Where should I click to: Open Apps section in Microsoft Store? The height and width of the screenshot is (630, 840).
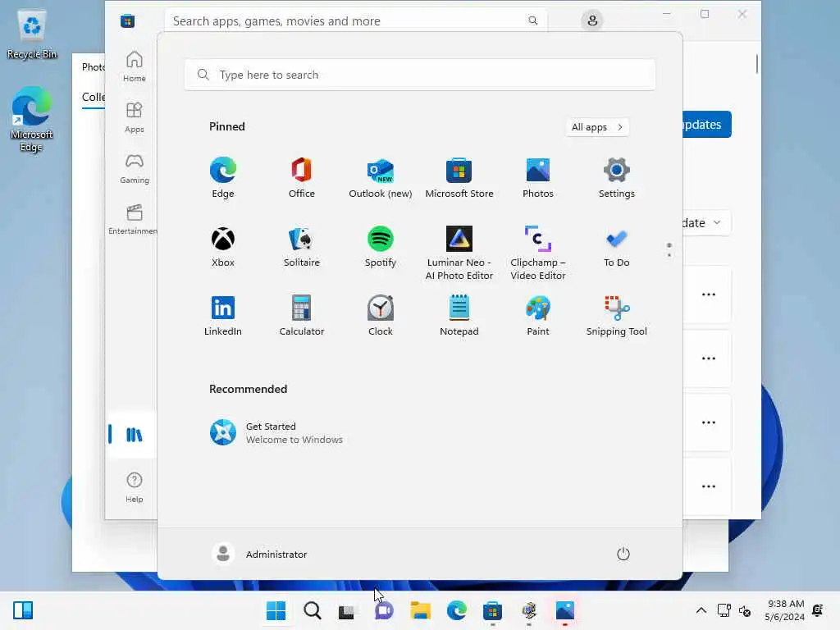[134, 117]
